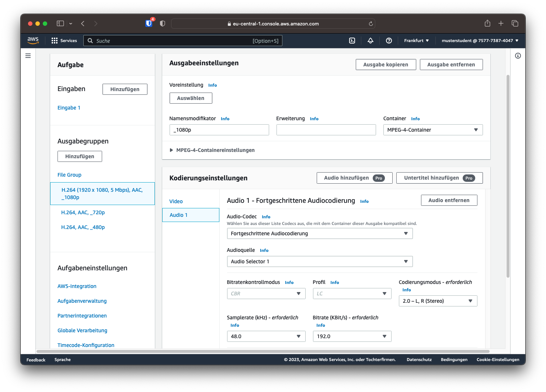
Task: Open the Services grid menu
Action: click(64, 41)
